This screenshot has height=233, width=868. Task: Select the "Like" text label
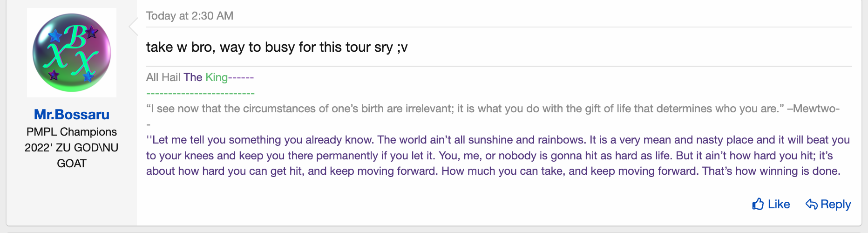[779, 204]
